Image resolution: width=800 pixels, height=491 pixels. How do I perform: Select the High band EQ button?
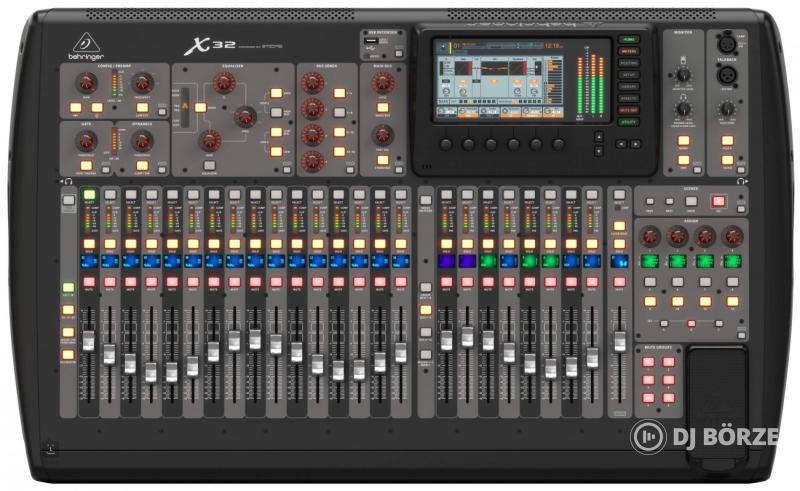pos(276,93)
